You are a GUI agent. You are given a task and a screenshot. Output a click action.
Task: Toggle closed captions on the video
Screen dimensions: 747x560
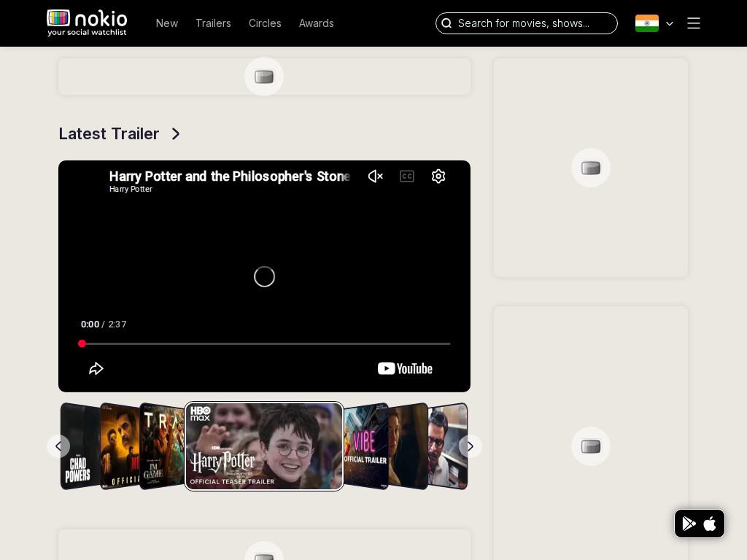(407, 176)
